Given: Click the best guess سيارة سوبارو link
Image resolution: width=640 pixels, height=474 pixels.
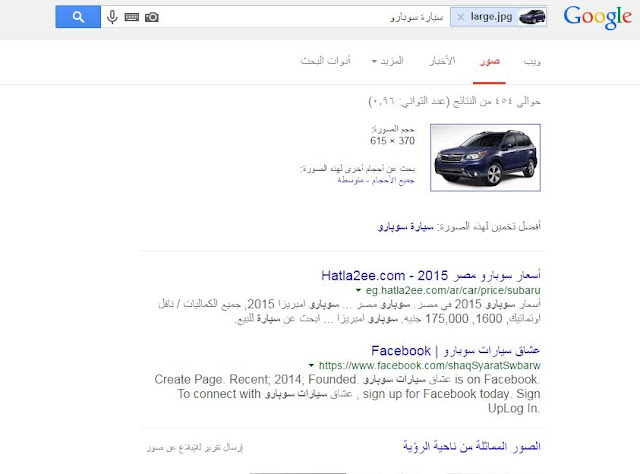Looking at the screenshot, I should tap(405, 226).
